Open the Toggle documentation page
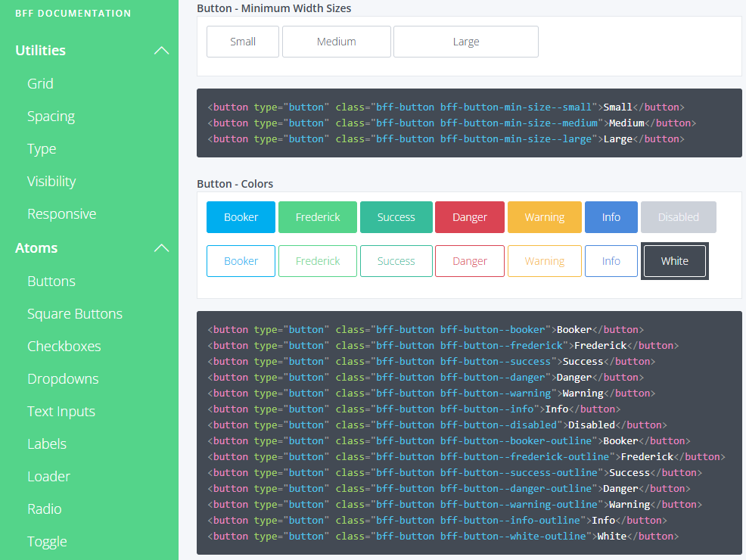Screen dimensions: 746x560 47,541
